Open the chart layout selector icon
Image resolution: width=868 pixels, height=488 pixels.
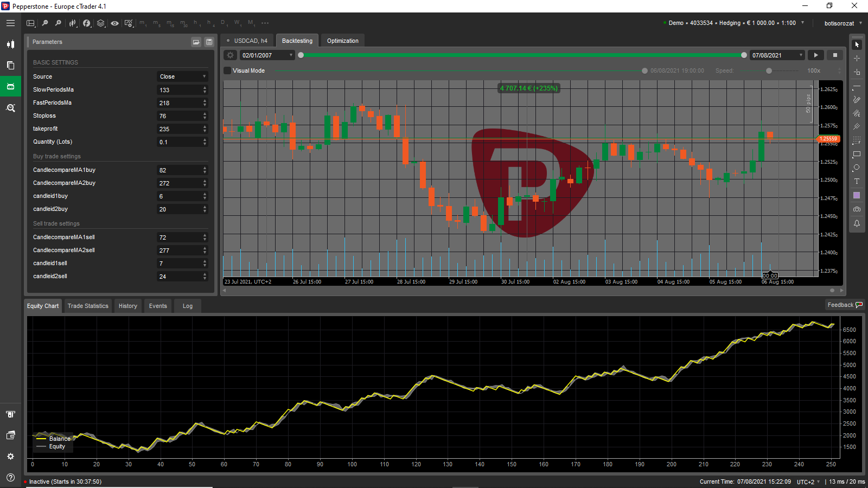[31, 23]
